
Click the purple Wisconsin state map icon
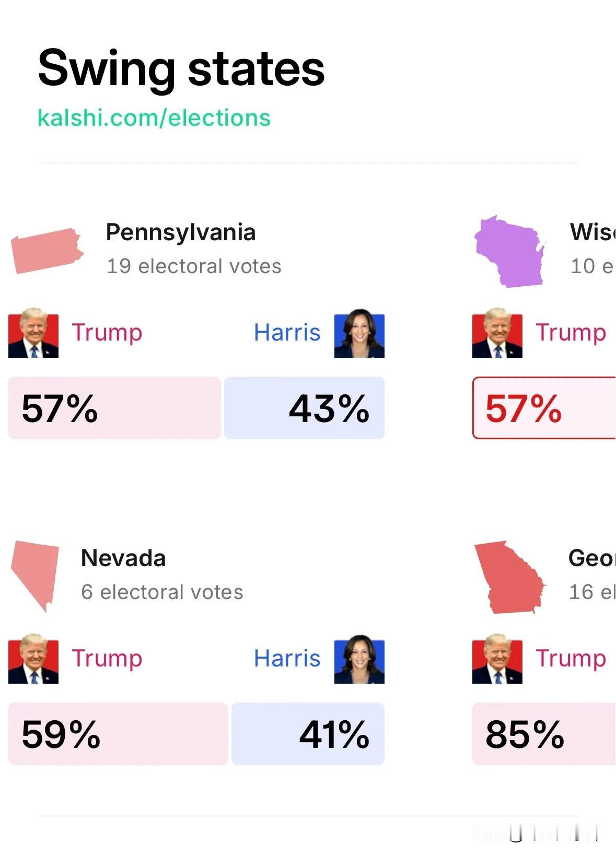tap(509, 251)
